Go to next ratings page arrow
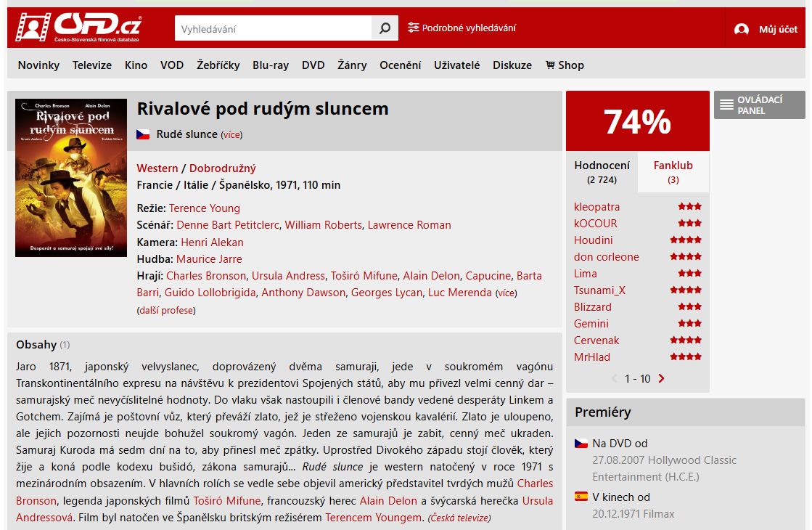This screenshot has width=812, height=530. click(x=661, y=379)
